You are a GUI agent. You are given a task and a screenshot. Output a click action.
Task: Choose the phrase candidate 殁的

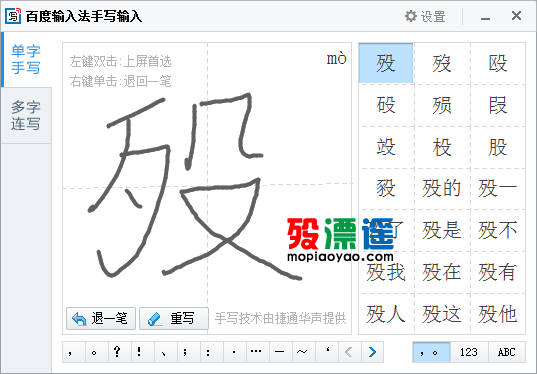coord(442,188)
